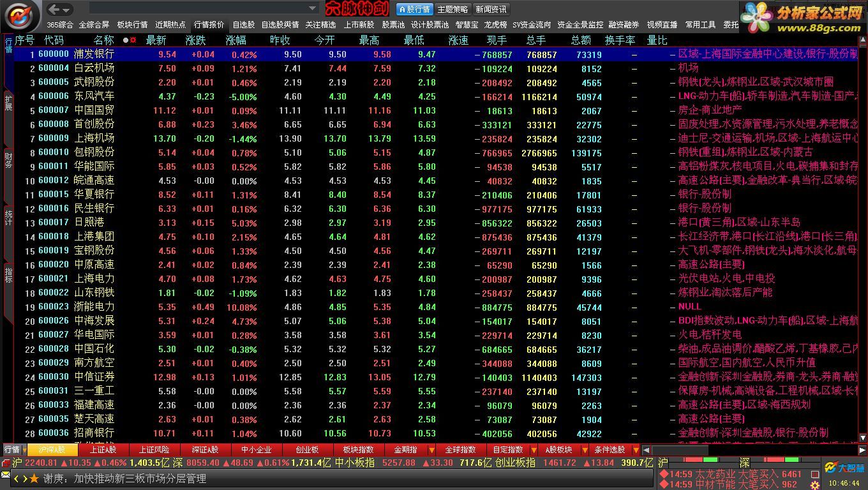Image resolution: width=868 pixels, height=490 pixels.
Task: Click into the top stock search field
Action: (x=198, y=9)
